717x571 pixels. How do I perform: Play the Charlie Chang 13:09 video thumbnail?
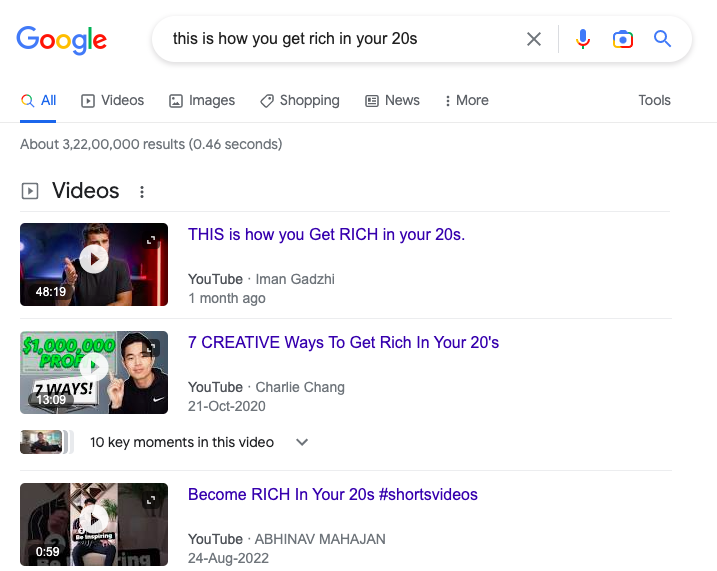tap(94, 373)
